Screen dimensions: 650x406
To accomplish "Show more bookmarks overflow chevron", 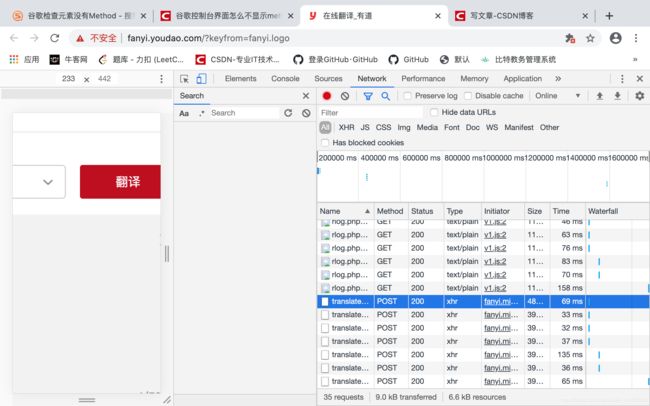I will coord(635,59).
